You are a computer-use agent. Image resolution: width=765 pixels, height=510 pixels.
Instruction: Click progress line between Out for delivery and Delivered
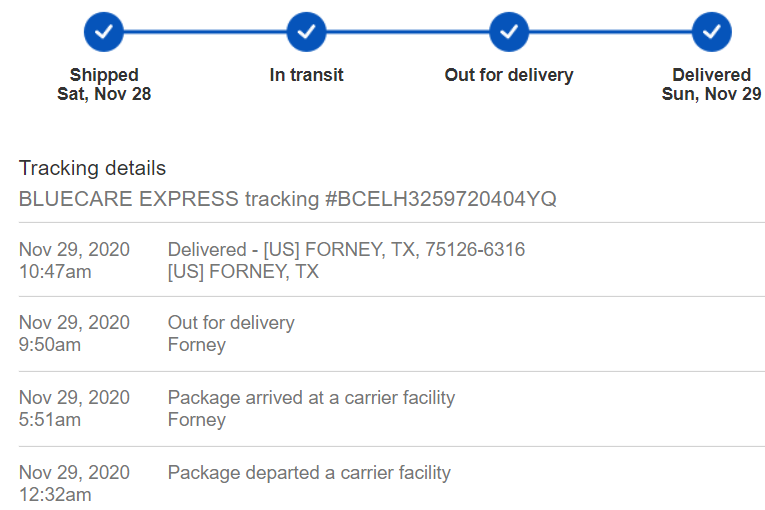(x=610, y=32)
